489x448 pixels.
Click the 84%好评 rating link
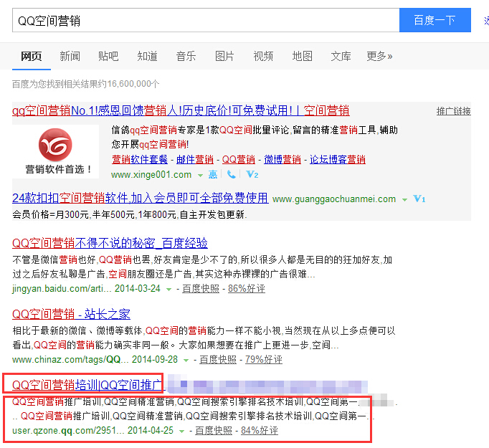point(259,431)
